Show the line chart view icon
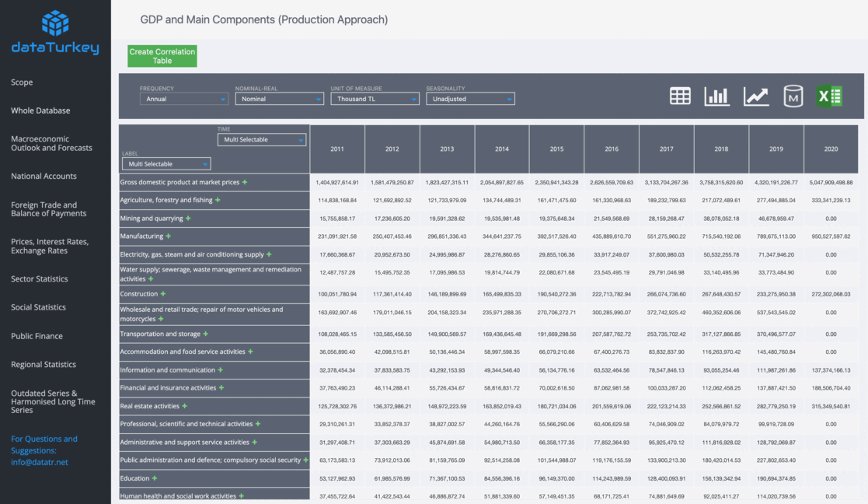Screen dimensions: 868x504 click(x=755, y=96)
